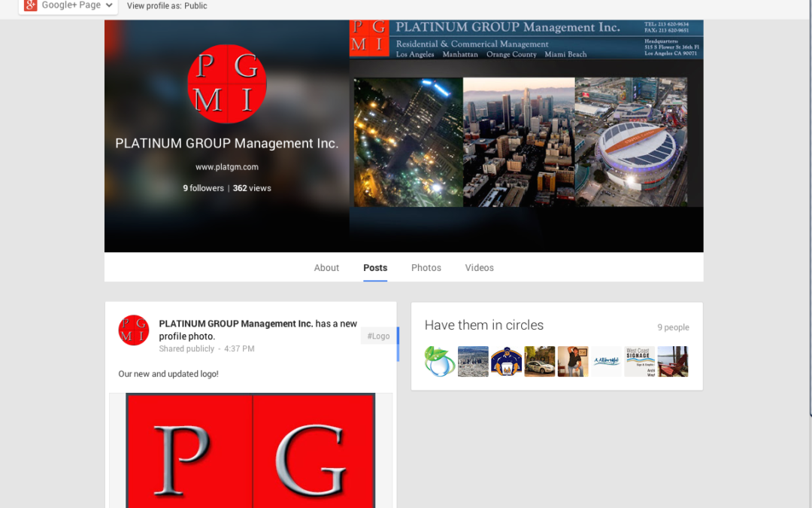Click View profile as: Public
Viewport: 812px width, 508px height.
[167, 6]
